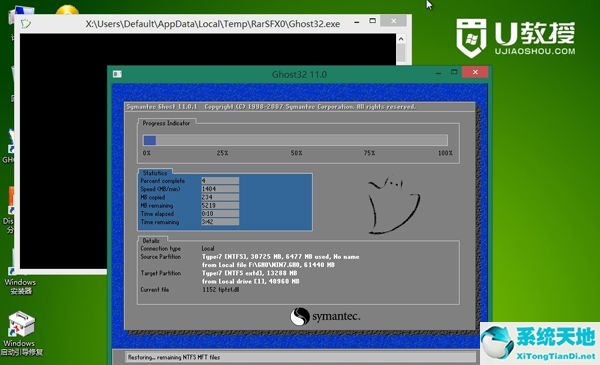Click the Speed value 1404
The width and height of the screenshot is (600, 365).
220,189
